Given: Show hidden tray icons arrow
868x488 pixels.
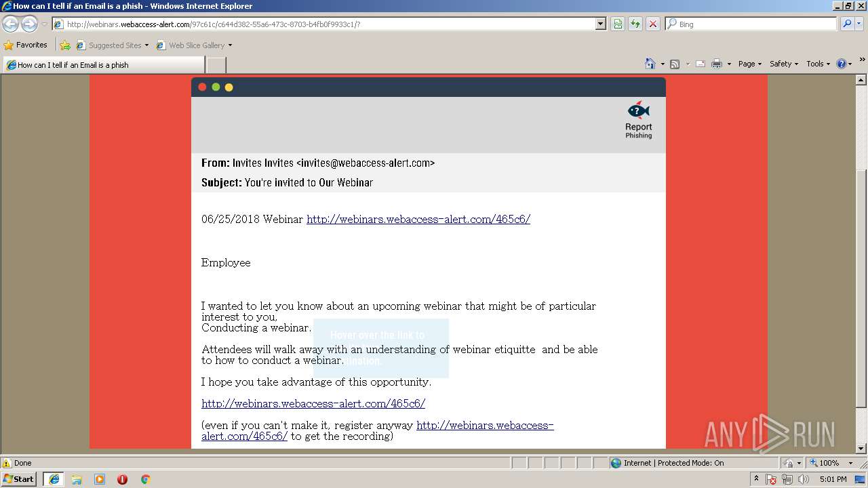Looking at the screenshot, I should coord(756,479).
